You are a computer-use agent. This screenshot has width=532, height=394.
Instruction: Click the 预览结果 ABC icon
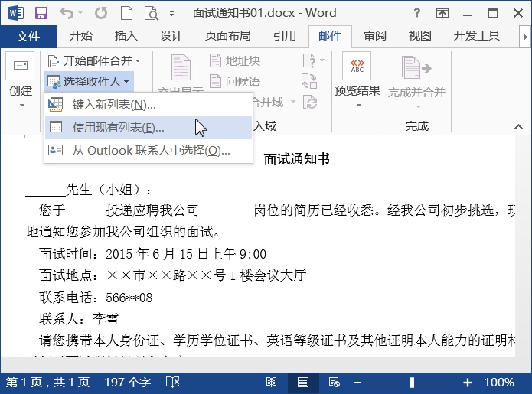pyautogui.click(x=357, y=66)
